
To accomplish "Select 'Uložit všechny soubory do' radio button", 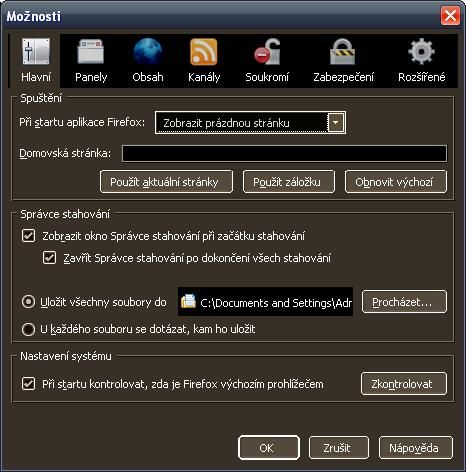I will 28,302.
